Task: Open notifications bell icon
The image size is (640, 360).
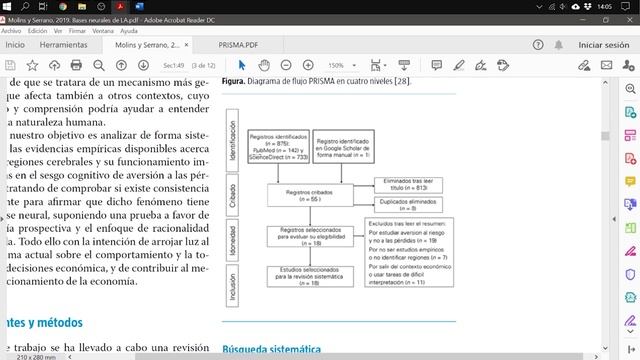Action: coord(558,45)
